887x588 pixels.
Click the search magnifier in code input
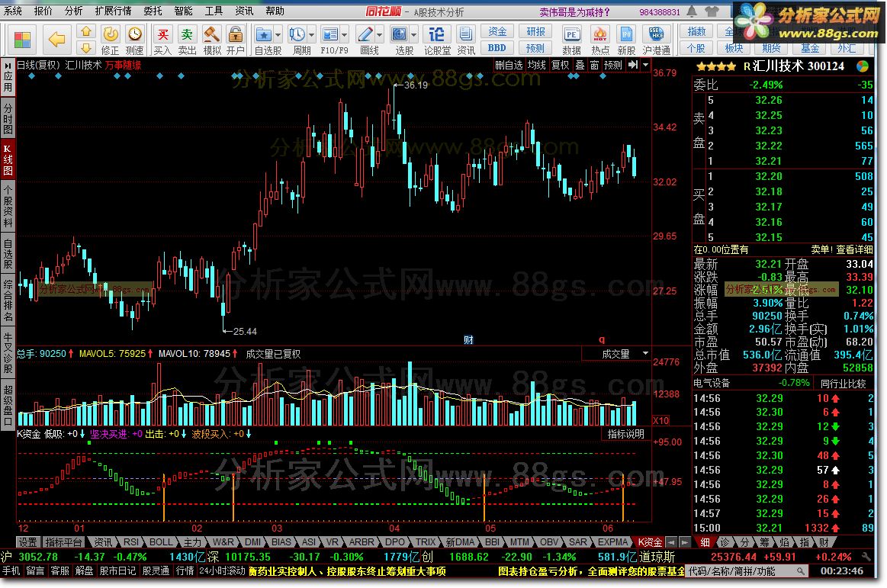pyautogui.click(x=801, y=571)
